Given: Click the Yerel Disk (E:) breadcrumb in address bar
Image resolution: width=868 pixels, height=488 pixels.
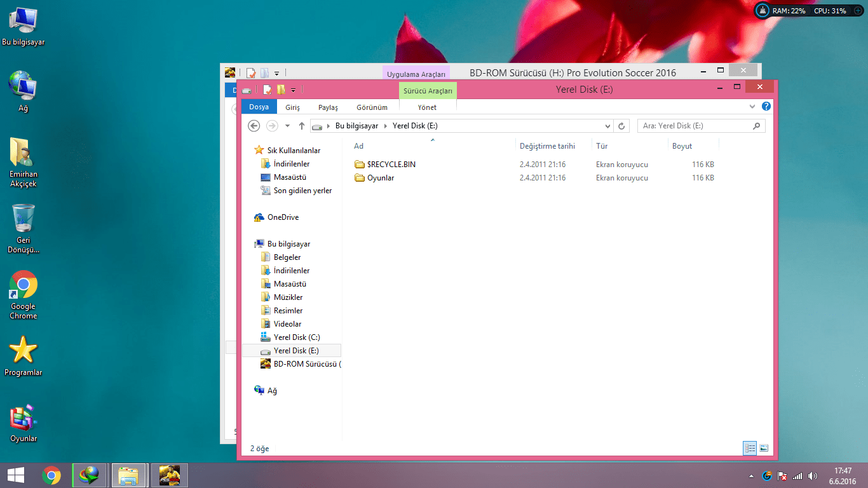Looking at the screenshot, I should coord(415,126).
